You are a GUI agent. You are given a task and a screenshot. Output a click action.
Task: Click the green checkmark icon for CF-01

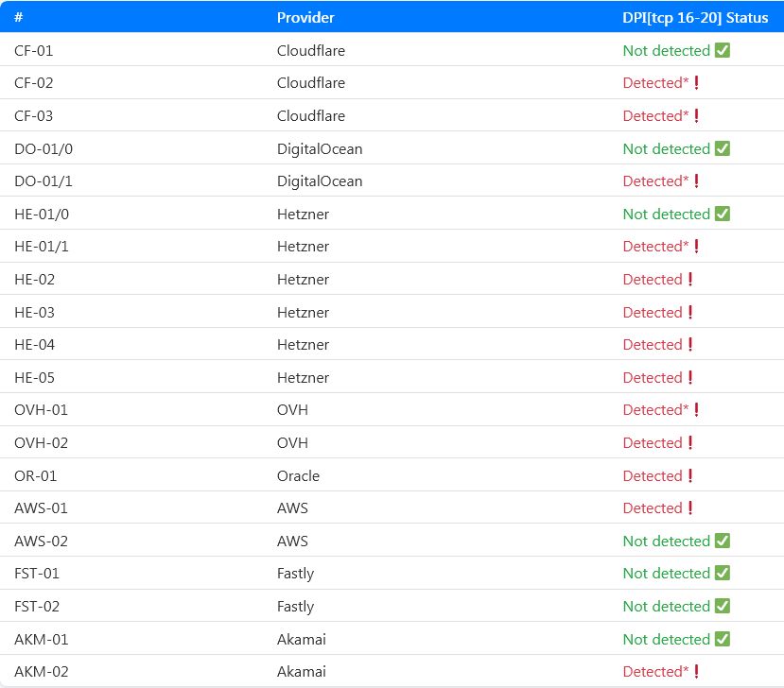[723, 50]
